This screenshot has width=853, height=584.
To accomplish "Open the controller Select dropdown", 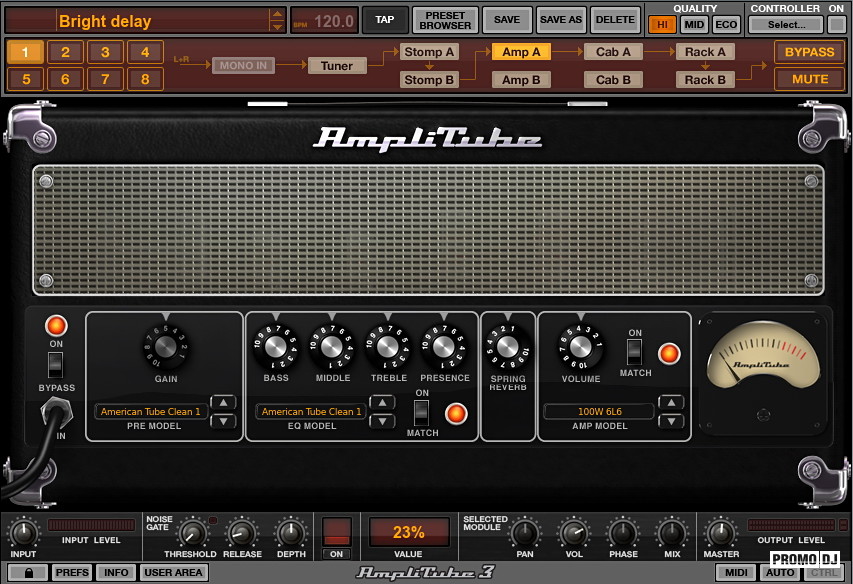I will pyautogui.click(x=786, y=24).
